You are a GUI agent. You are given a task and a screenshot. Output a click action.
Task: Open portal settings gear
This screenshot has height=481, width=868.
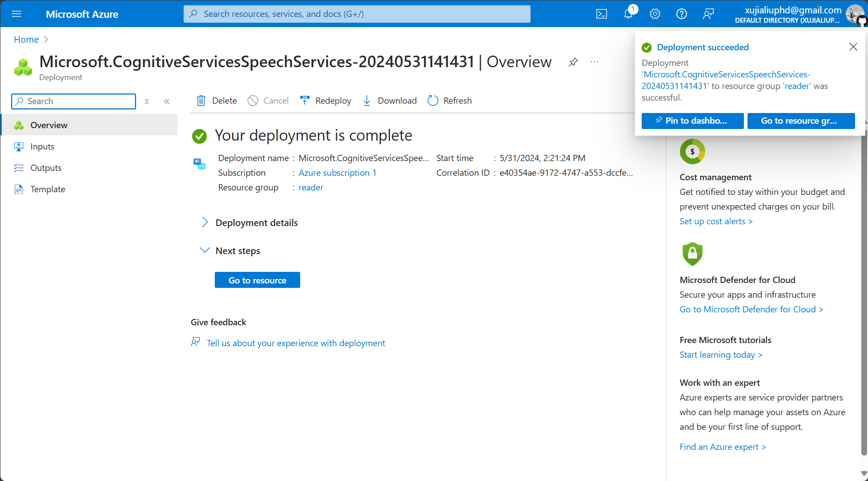click(x=655, y=14)
